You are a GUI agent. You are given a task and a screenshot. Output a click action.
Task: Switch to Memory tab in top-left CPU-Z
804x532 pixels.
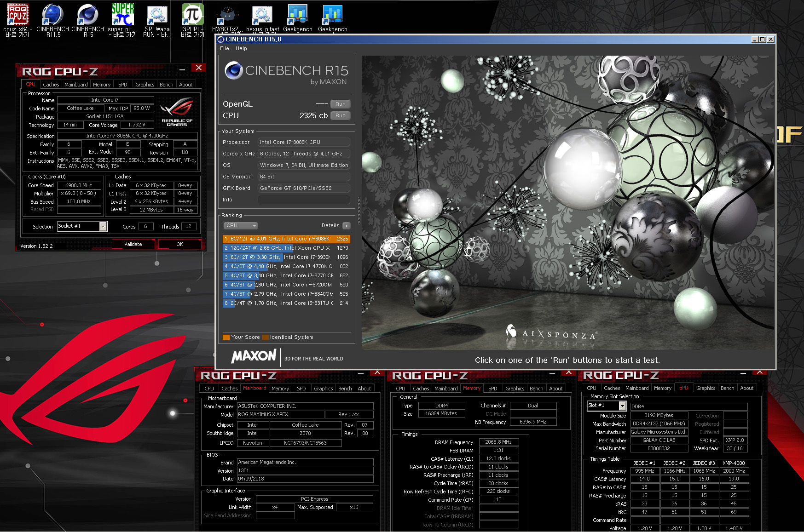point(102,85)
